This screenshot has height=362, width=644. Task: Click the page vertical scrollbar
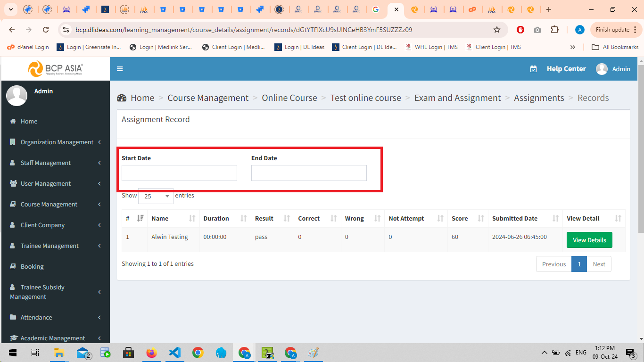pos(641,148)
